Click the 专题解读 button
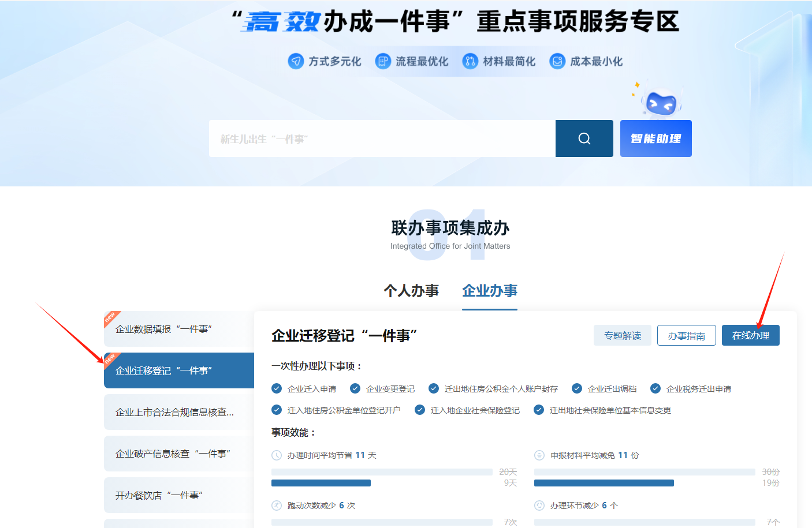 [x=622, y=335]
